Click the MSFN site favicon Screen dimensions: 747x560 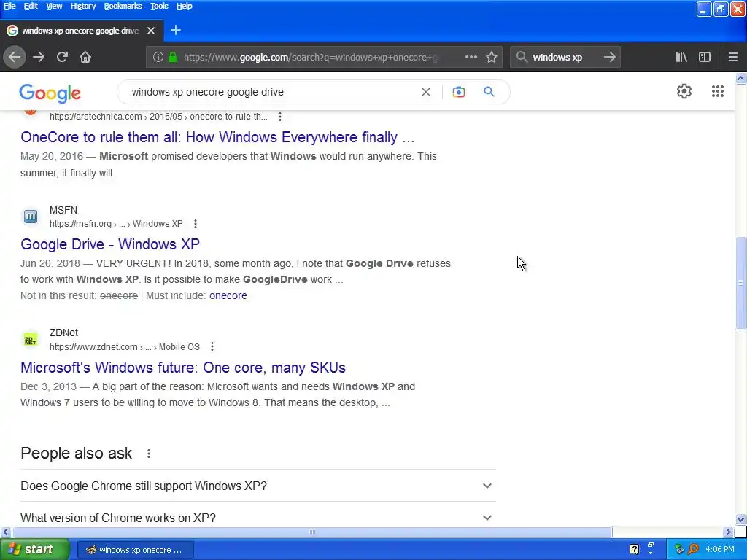pos(31,217)
